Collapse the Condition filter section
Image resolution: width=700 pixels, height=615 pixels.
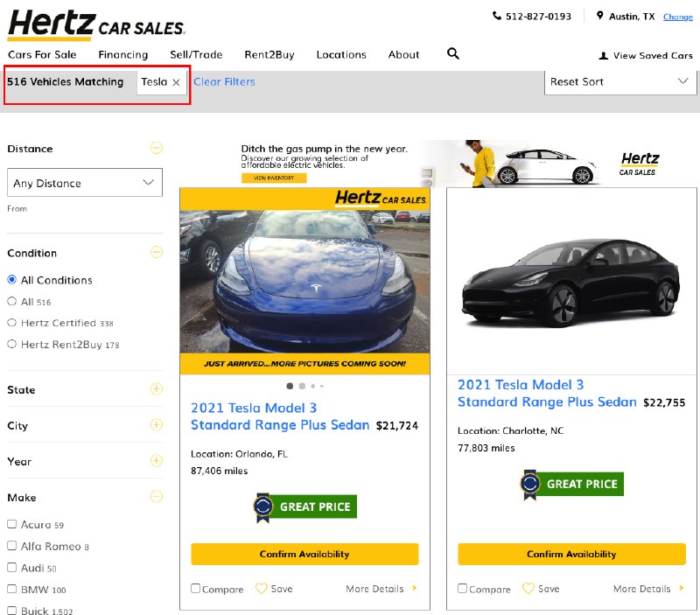point(157,252)
